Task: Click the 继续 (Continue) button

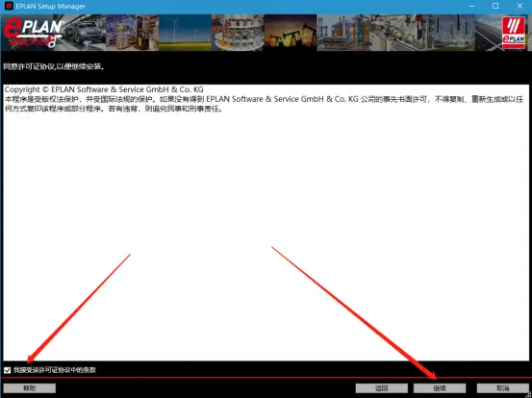Action: click(440, 388)
